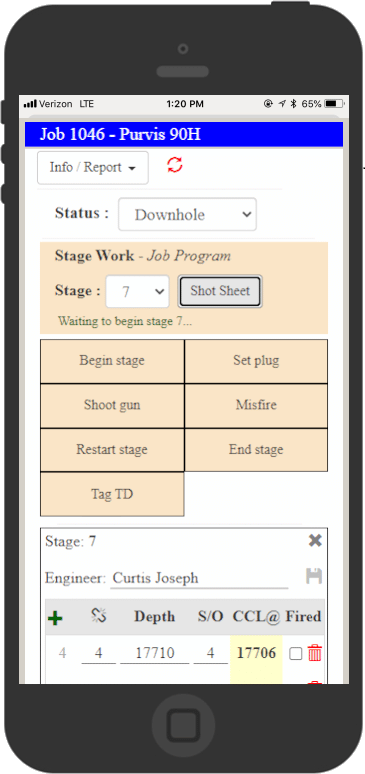365x774 pixels.
Task: Click the unlink chain icon in table header
Action: pos(99,615)
